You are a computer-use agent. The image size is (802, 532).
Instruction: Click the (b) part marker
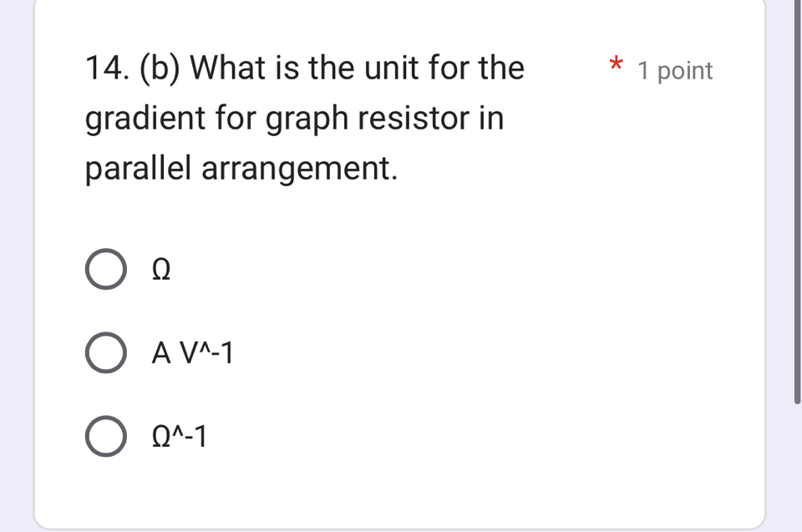[162, 68]
